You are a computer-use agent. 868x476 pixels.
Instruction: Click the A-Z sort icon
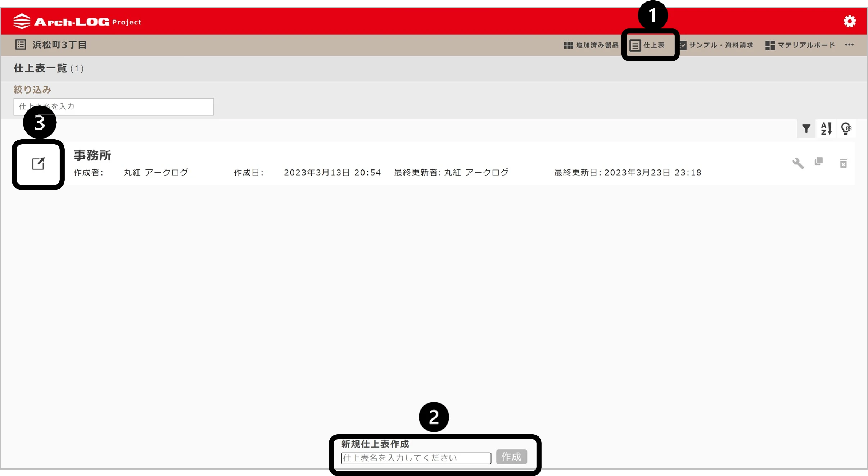pos(826,128)
